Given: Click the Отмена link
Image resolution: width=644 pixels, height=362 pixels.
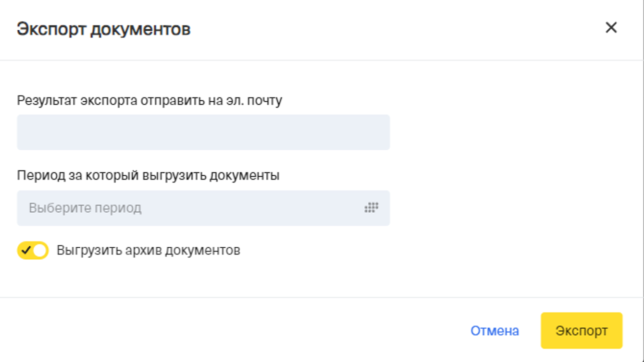Looking at the screenshot, I should 495,331.
